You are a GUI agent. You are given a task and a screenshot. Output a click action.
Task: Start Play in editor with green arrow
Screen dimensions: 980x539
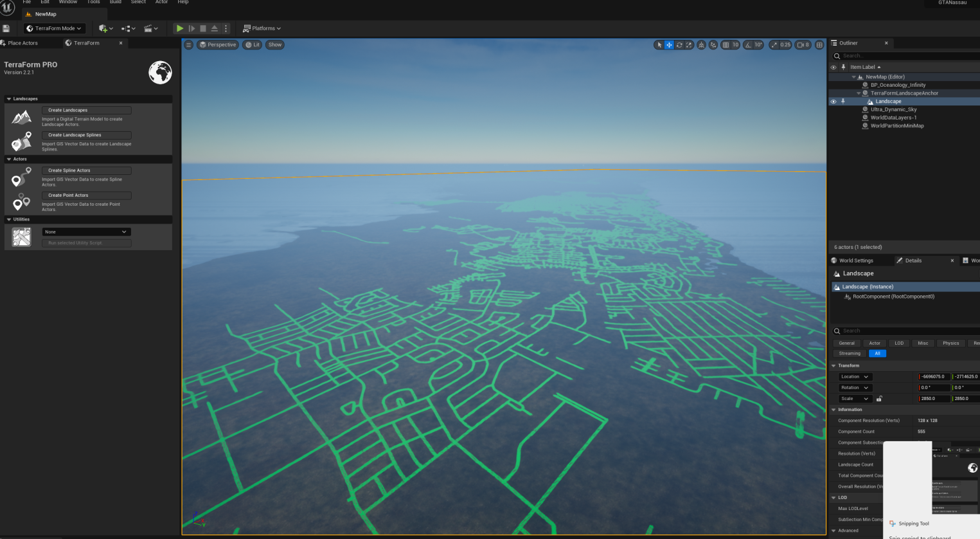tap(180, 28)
